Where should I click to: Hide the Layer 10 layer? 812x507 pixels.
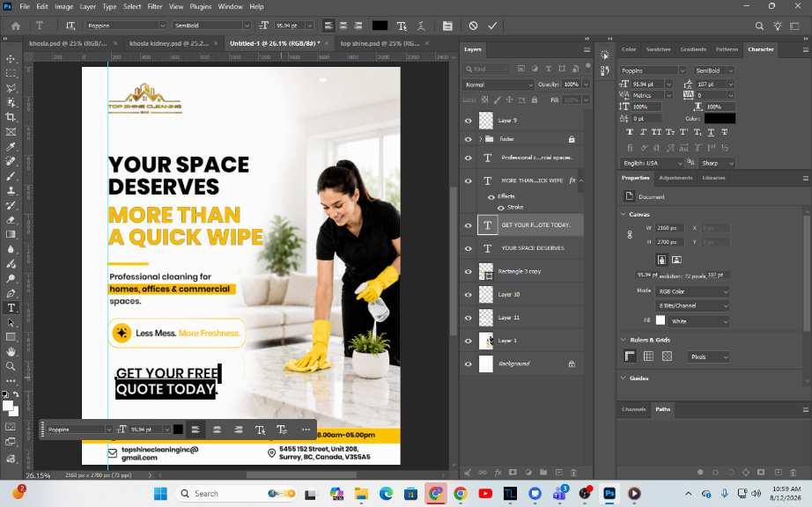(x=469, y=294)
